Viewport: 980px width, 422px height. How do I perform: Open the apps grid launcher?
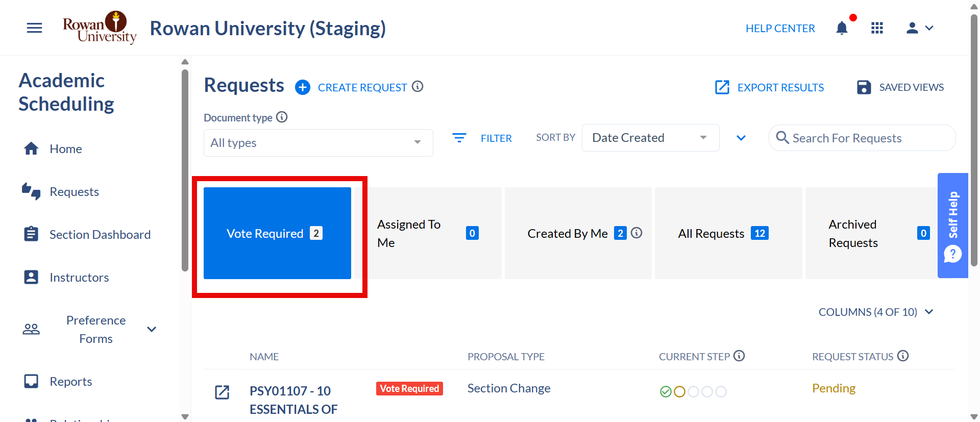click(x=877, y=28)
